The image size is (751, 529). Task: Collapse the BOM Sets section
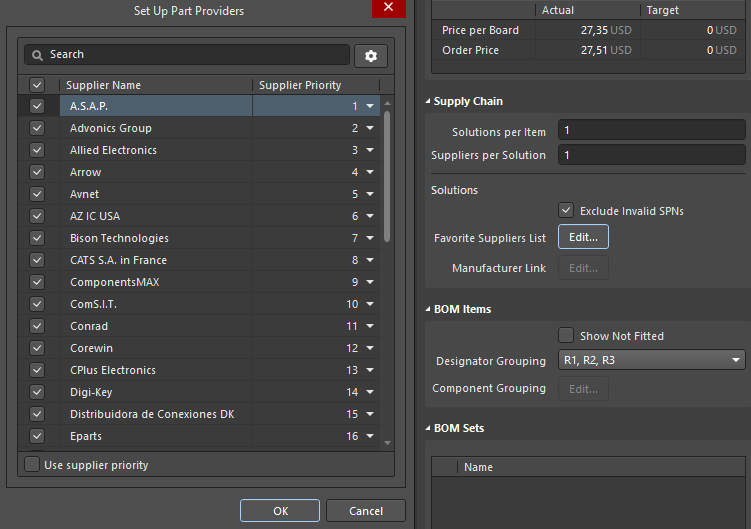(428, 428)
